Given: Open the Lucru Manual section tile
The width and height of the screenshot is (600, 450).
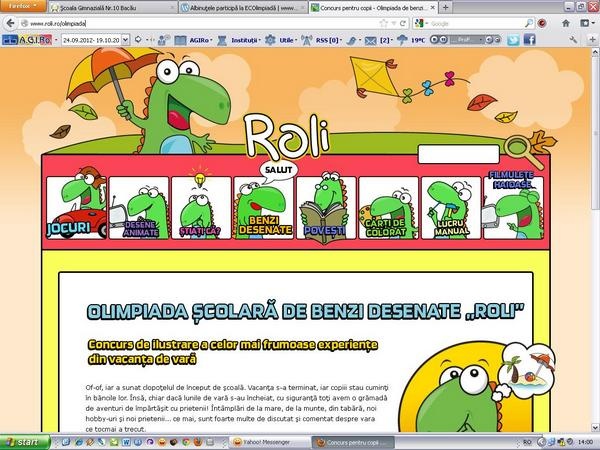Looking at the screenshot, I should coord(451,208).
